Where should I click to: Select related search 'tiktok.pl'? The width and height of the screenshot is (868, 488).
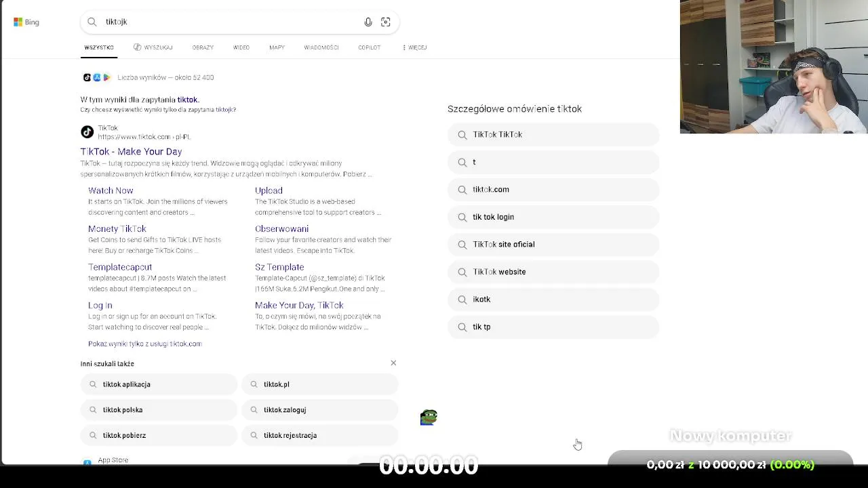(x=320, y=384)
